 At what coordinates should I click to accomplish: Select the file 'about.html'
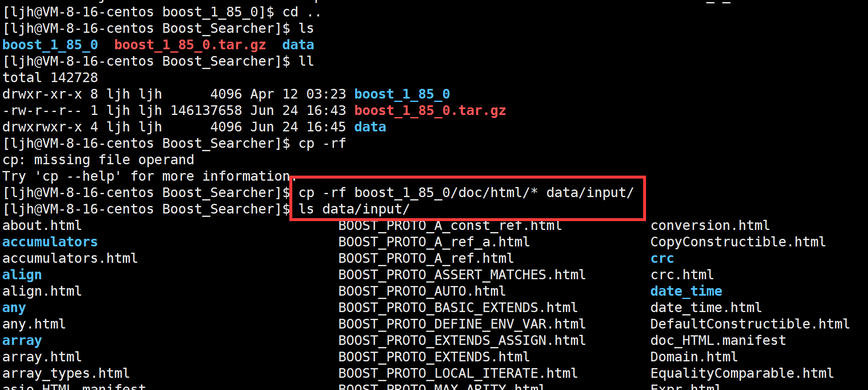click(42, 225)
